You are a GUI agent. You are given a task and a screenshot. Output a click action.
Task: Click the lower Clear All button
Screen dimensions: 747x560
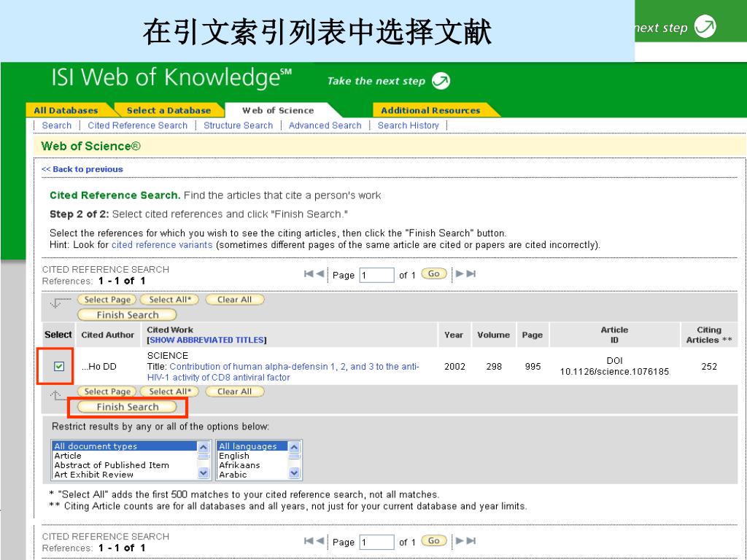[234, 392]
